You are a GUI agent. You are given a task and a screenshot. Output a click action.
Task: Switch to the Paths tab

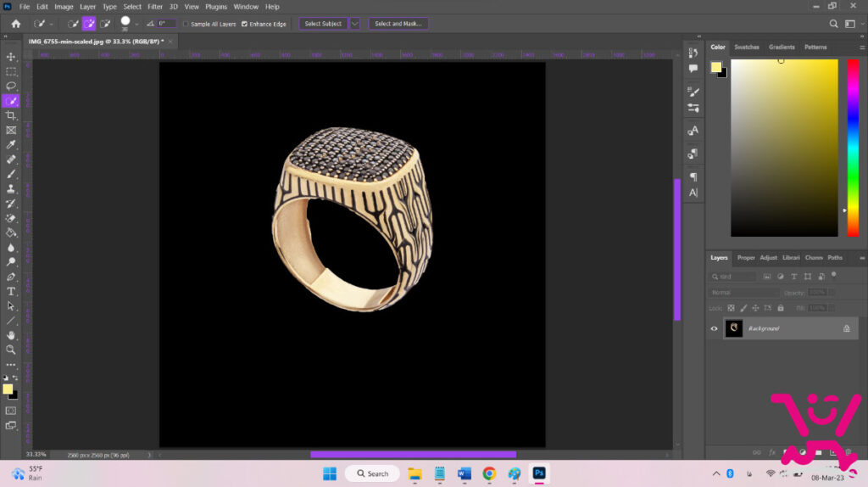835,258
